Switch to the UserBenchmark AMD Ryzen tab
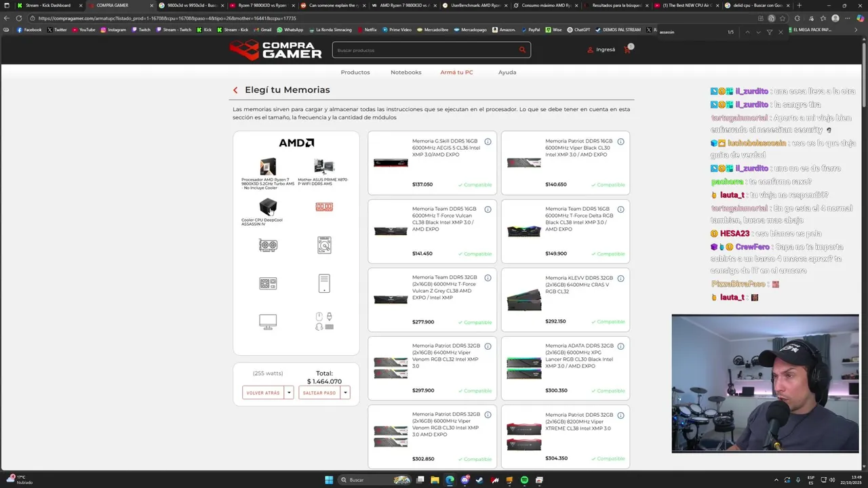Viewport: 868px width, 488px height. [x=474, y=5]
